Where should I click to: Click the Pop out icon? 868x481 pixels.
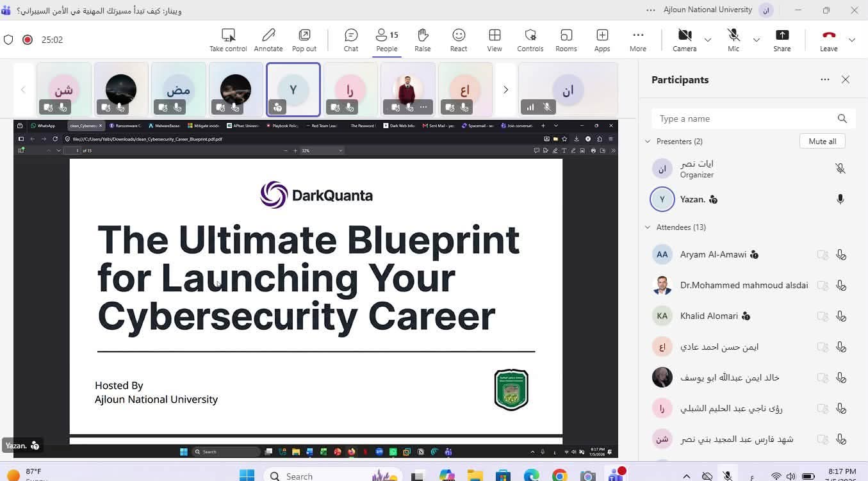pyautogui.click(x=304, y=40)
